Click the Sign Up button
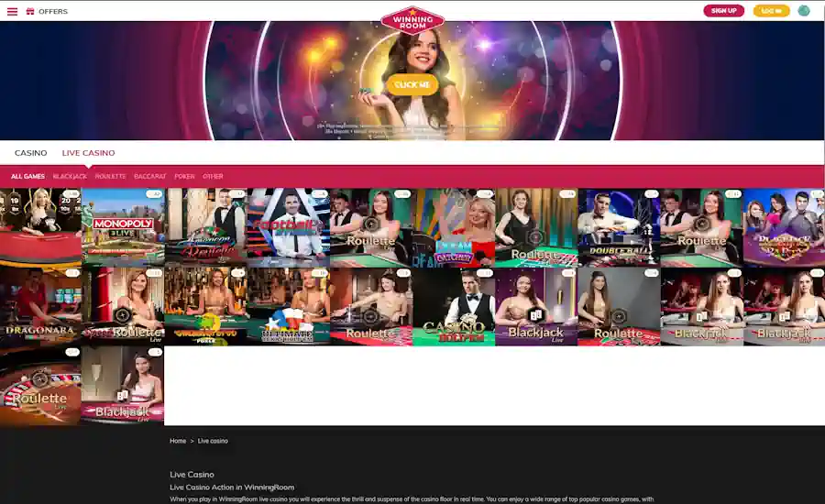Image resolution: width=825 pixels, height=504 pixels. pos(723,10)
